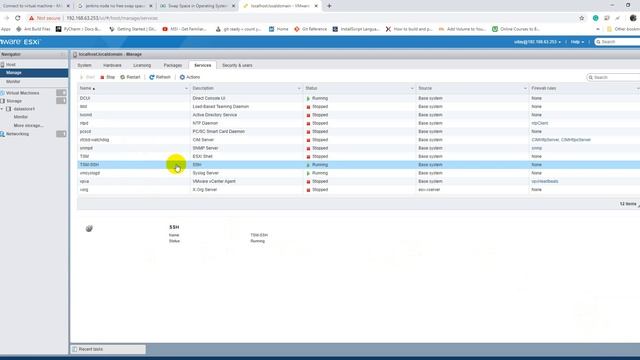
Task: Open the Help dropdown menu in the ESXi header
Action: [x=577, y=42]
